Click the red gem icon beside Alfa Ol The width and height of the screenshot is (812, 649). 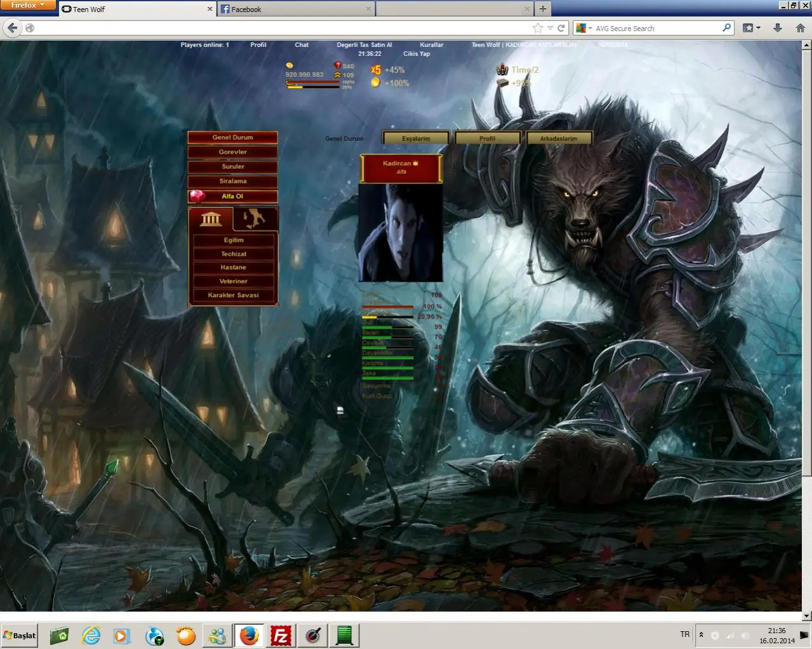click(x=197, y=197)
